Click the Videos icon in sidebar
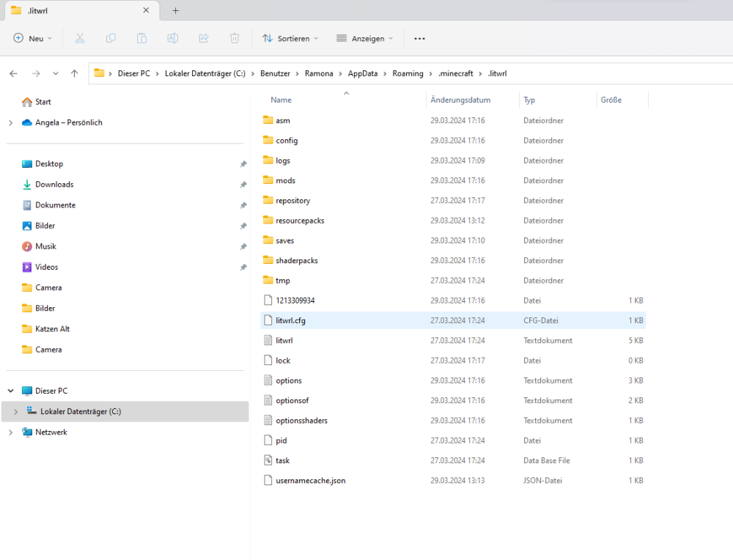The width and height of the screenshot is (733, 560). (27, 267)
